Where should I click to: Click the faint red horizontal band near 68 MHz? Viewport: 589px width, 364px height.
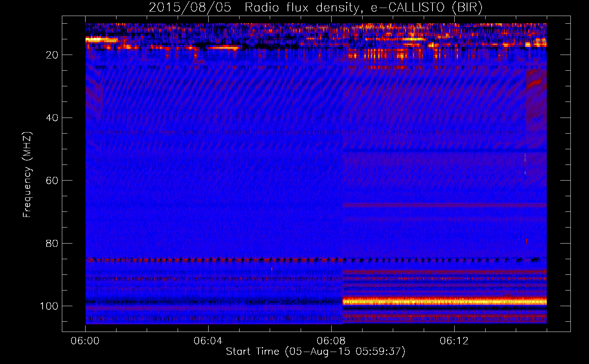[444, 205]
